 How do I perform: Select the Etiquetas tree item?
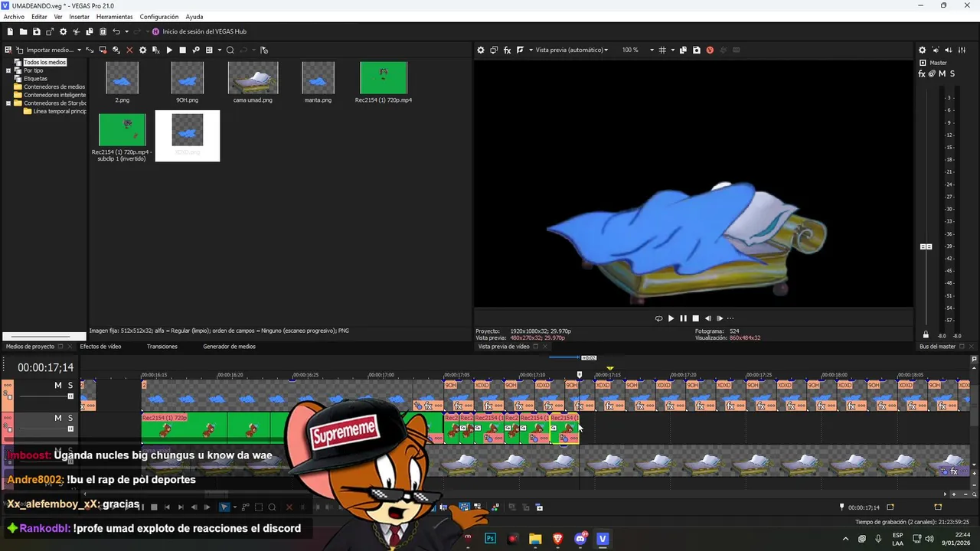coord(35,78)
